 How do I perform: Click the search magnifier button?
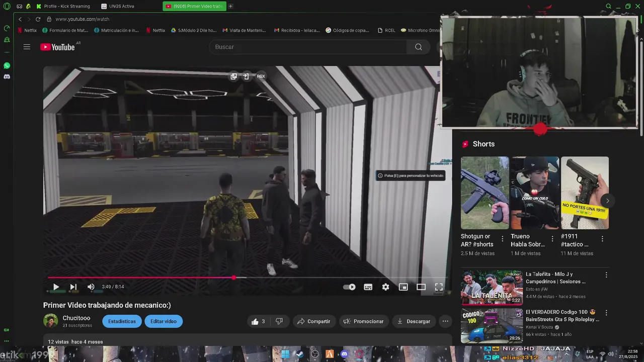[x=418, y=47]
